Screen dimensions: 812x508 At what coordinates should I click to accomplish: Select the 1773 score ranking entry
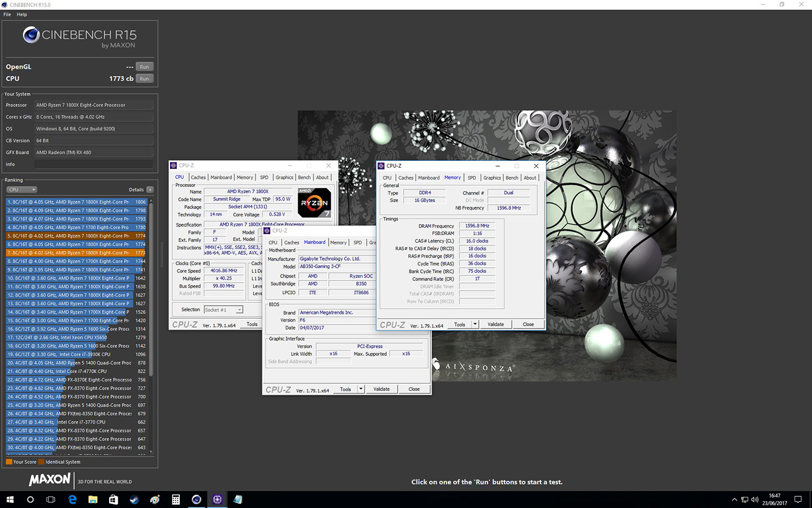pos(77,253)
